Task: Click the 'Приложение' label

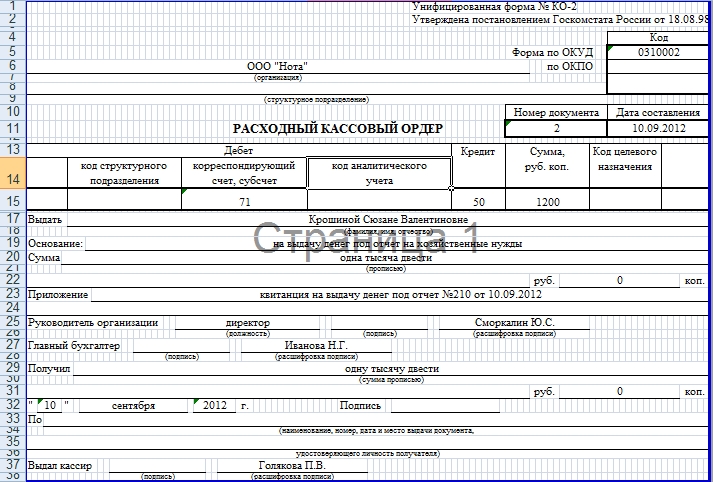Action: coord(58,295)
